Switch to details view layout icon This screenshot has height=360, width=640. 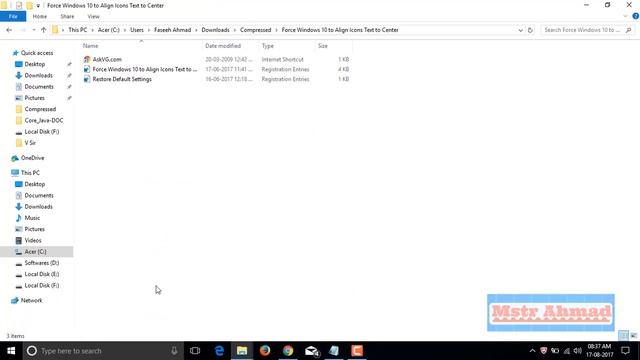[x=623, y=336]
